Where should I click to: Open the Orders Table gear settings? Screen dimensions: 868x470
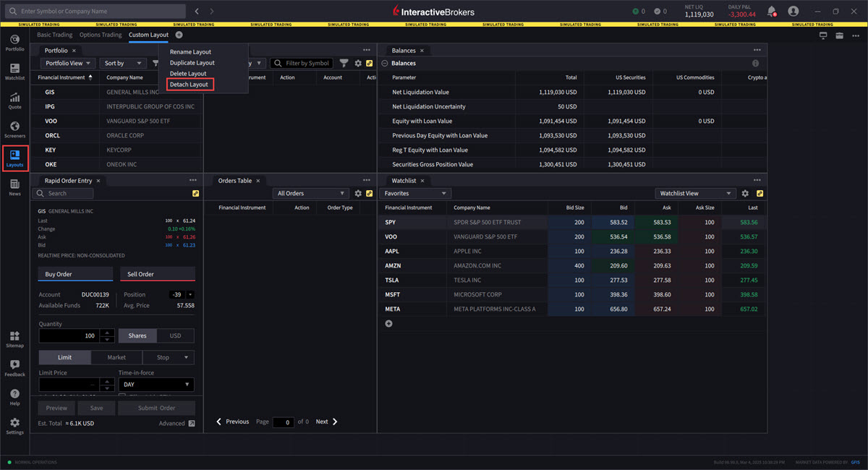(x=357, y=193)
